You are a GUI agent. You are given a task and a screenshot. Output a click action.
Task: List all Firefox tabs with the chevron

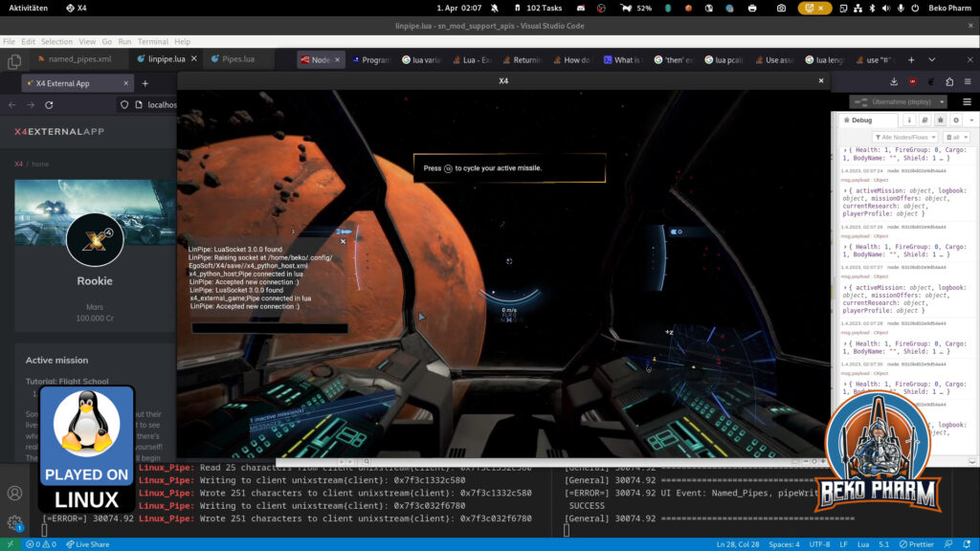click(x=932, y=60)
